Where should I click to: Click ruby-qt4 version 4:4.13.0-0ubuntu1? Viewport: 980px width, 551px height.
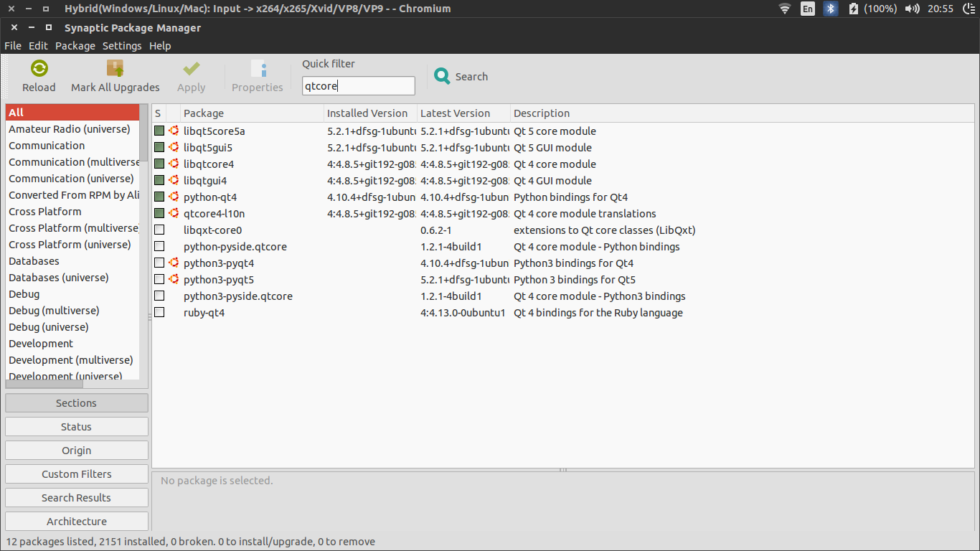463,313
